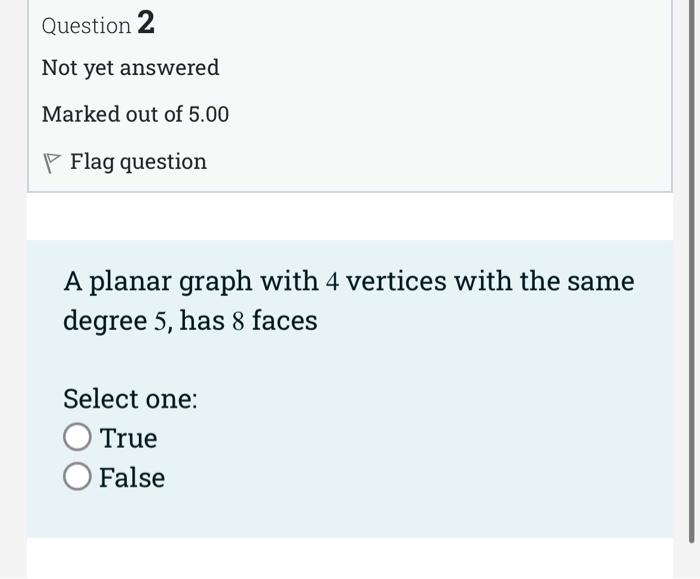Screen dimensions: 700x579
Task: Open the Flag question link
Action: (138, 162)
